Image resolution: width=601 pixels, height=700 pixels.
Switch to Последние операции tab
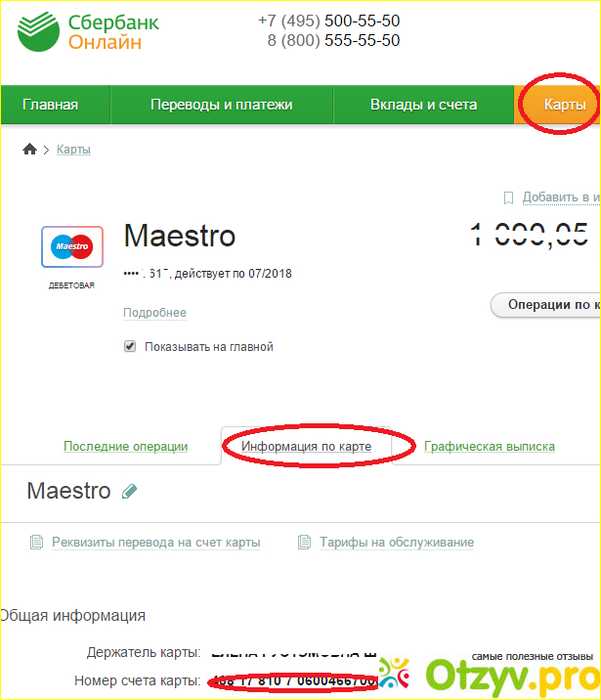tap(126, 447)
